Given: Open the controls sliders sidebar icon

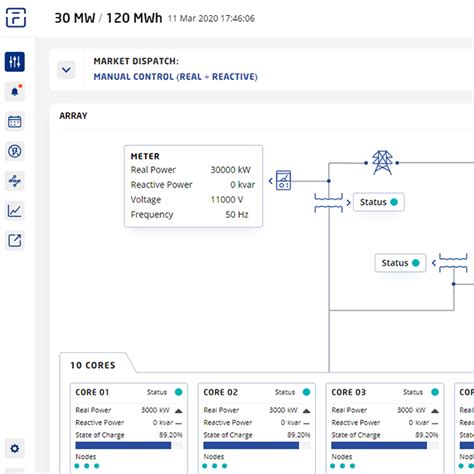Looking at the screenshot, I should coord(15,62).
